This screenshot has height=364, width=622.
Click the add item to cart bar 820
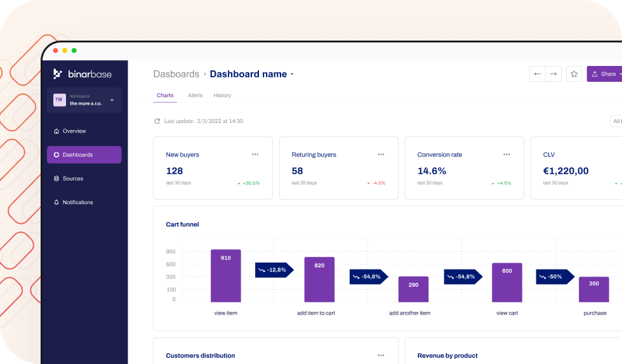[319, 280]
